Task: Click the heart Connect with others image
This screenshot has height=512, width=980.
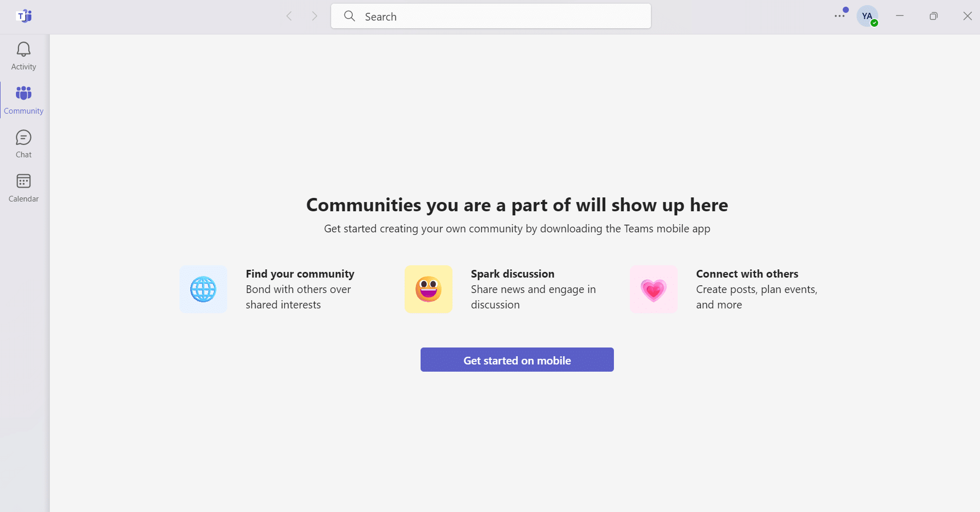Action: click(654, 289)
